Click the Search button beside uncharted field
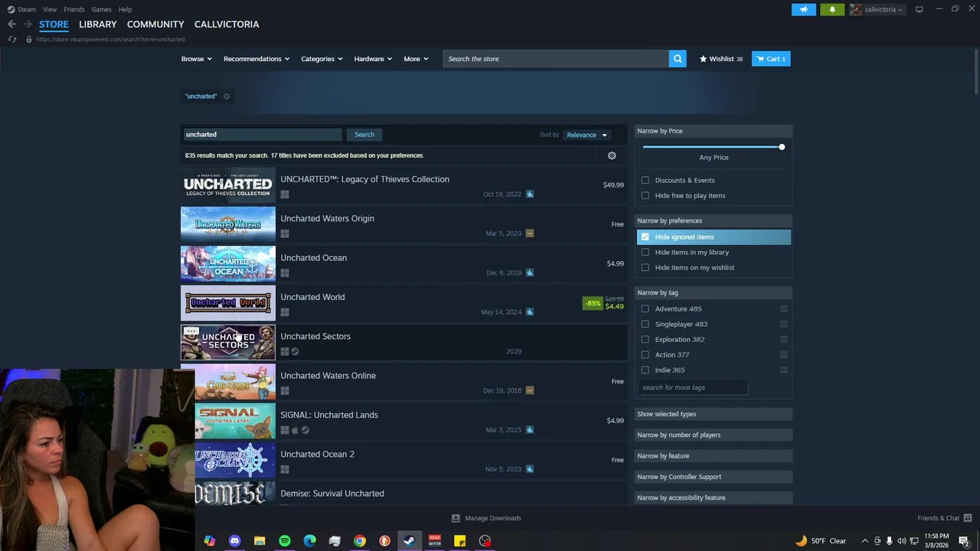 [364, 135]
